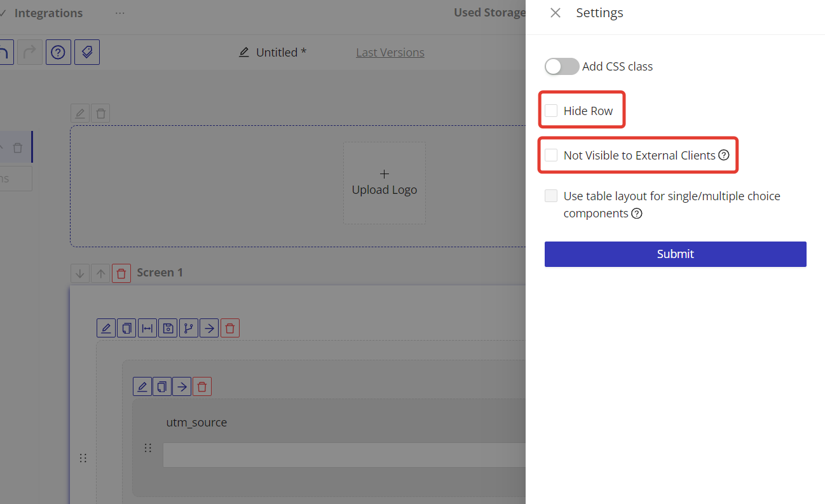825x504 pixels.
Task: Click the Upload Logo box
Action: [385, 183]
